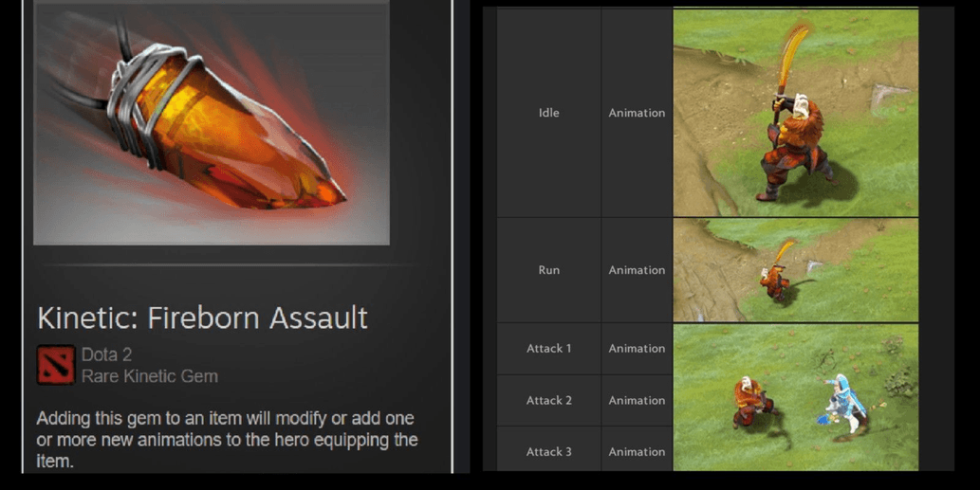980x490 pixels.
Task: Select the Attack 1 row label
Action: [x=548, y=349]
